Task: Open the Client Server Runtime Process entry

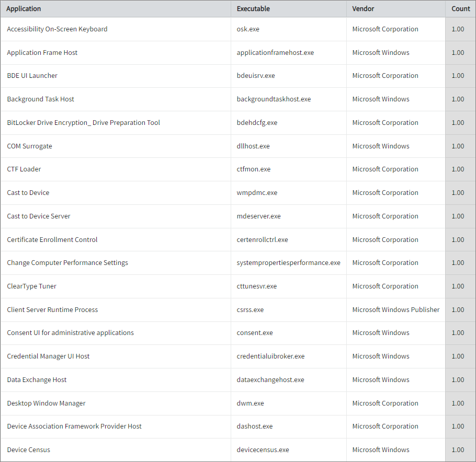Action: pyautogui.click(x=52, y=309)
